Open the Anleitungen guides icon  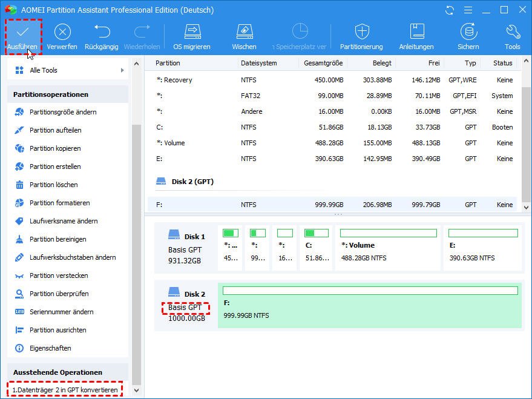tap(416, 32)
